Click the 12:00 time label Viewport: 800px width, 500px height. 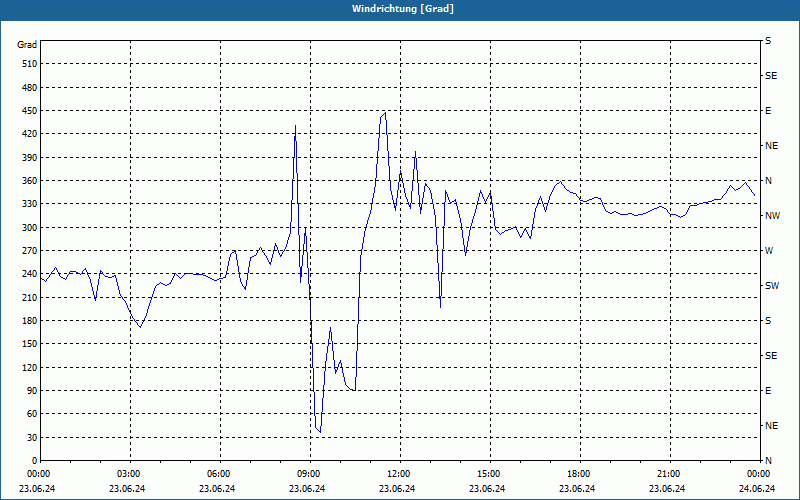pos(398,474)
